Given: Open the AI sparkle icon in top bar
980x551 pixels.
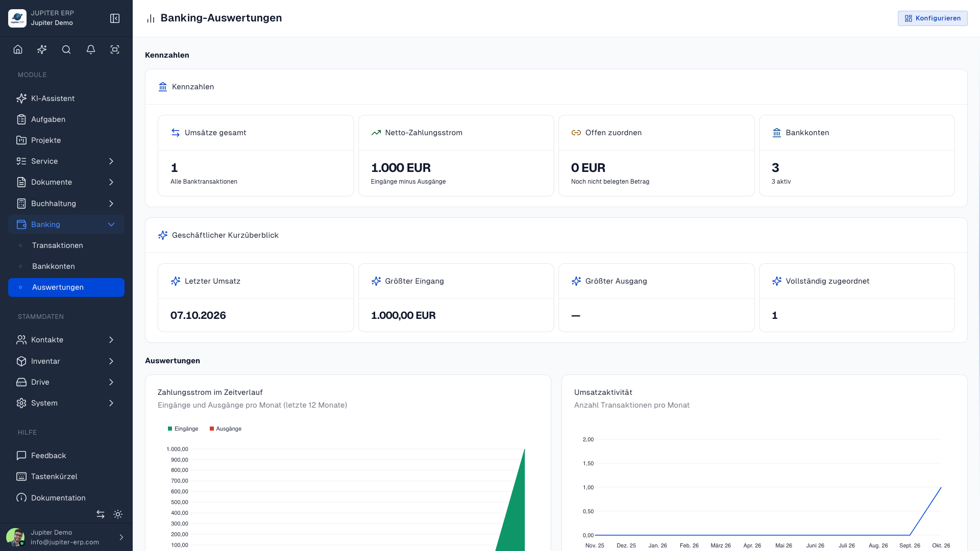Looking at the screenshot, I should 42,49.
